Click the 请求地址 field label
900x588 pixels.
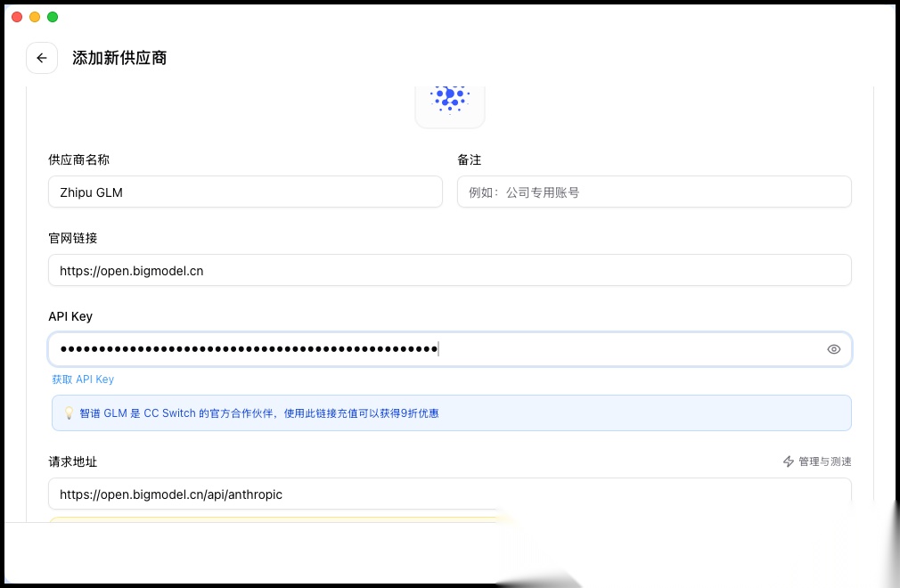(x=73, y=461)
